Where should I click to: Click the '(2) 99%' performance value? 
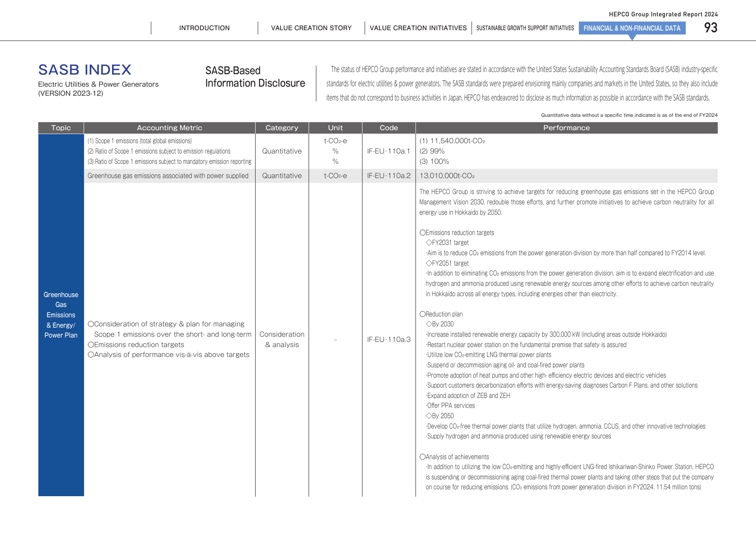tap(432, 151)
